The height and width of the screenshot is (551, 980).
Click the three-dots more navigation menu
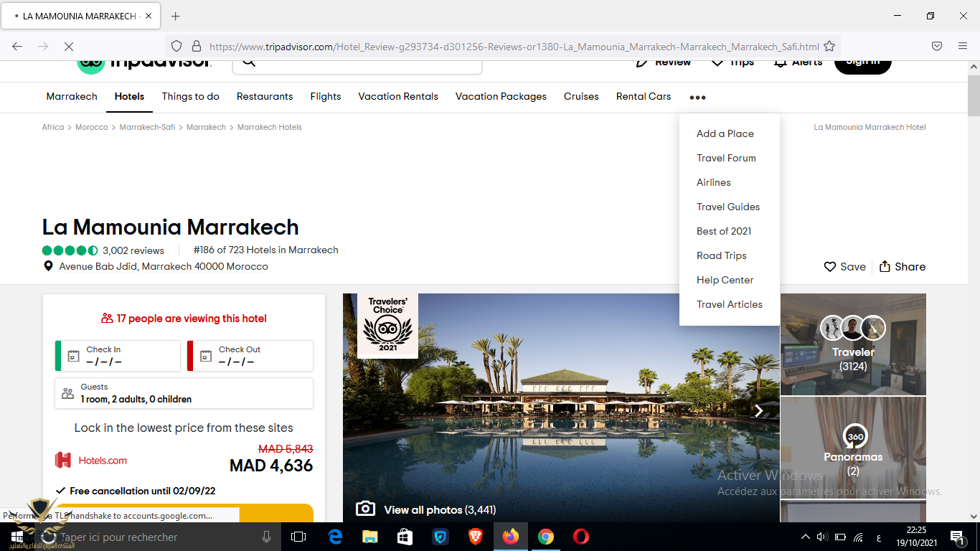click(697, 98)
